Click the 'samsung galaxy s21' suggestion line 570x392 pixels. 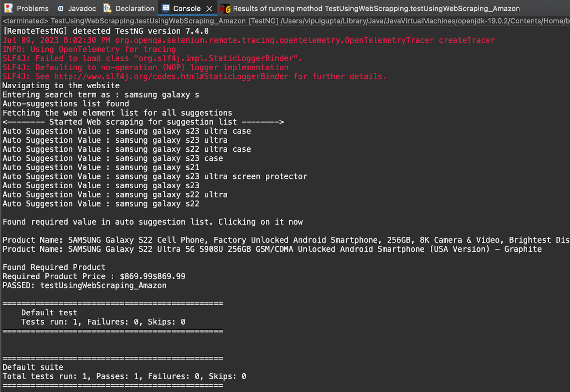click(101, 167)
